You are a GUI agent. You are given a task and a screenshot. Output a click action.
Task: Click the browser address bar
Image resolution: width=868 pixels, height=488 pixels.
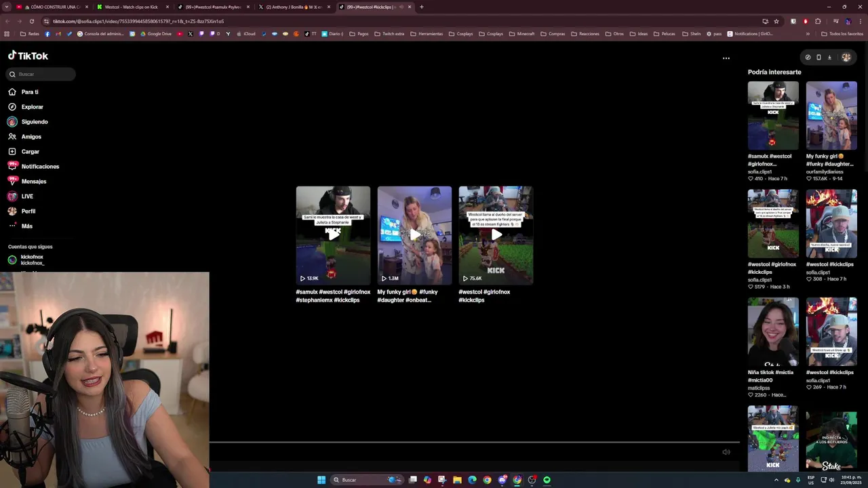click(400, 21)
